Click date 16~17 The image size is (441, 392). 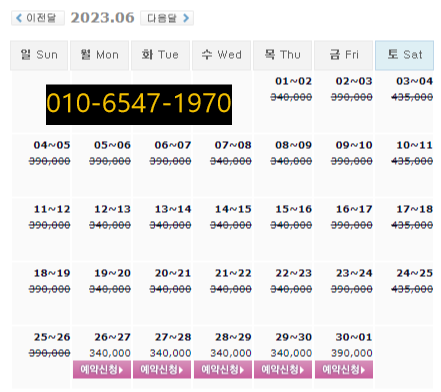click(x=354, y=209)
